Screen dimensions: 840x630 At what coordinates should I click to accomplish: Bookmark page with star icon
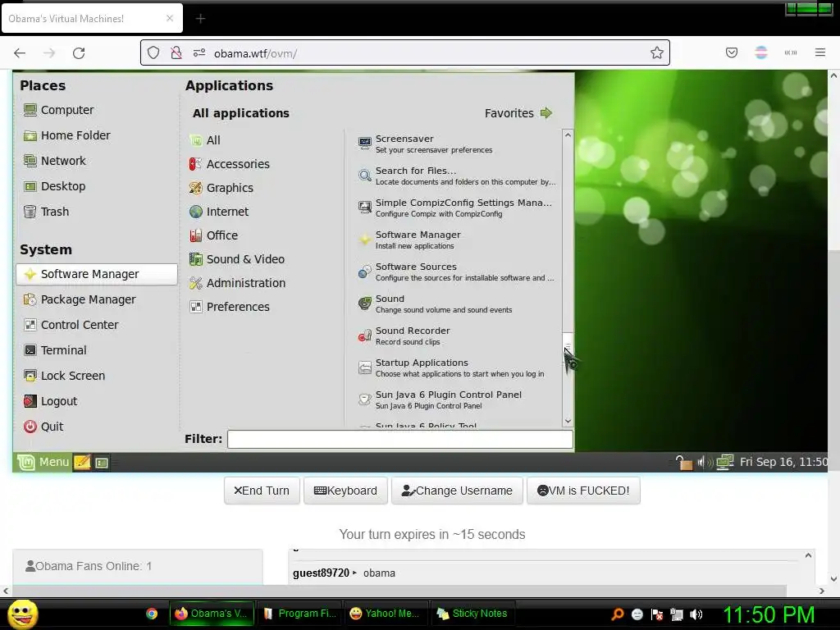[x=657, y=52]
